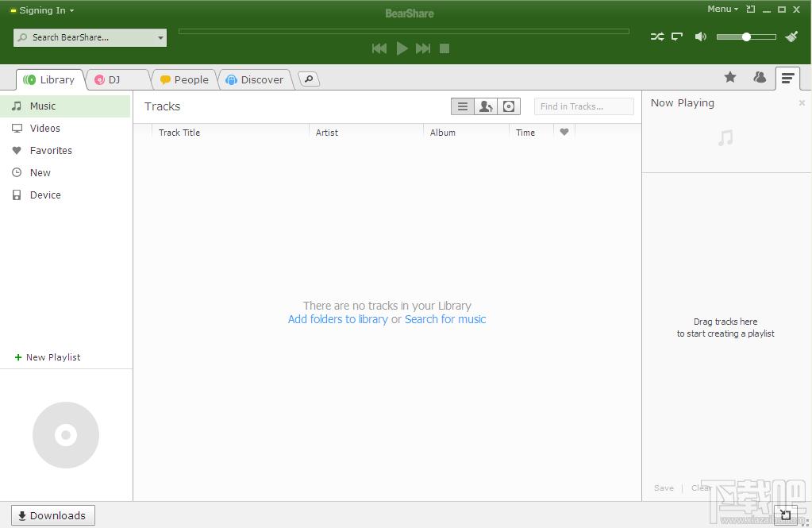Click the friends icon next to star

760,77
